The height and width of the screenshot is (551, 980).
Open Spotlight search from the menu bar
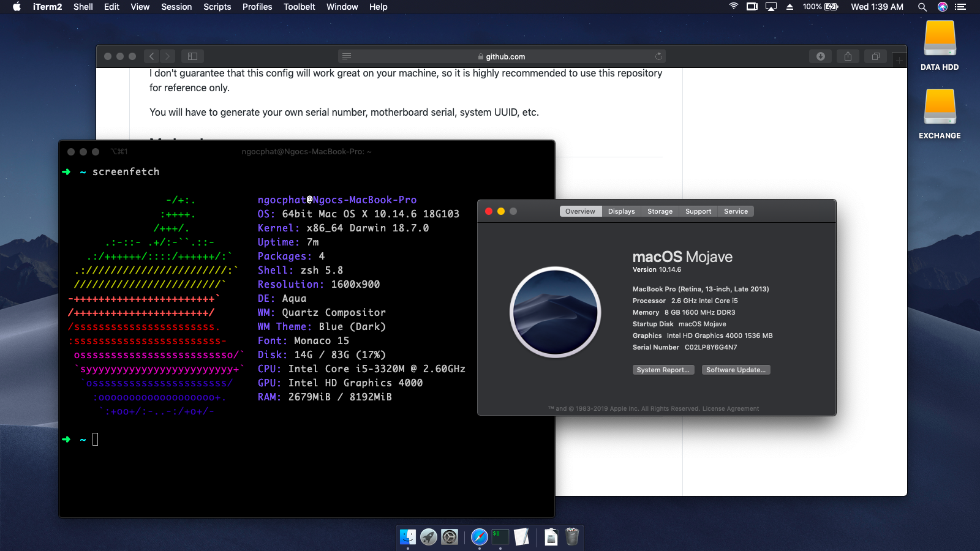coord(922,7)
